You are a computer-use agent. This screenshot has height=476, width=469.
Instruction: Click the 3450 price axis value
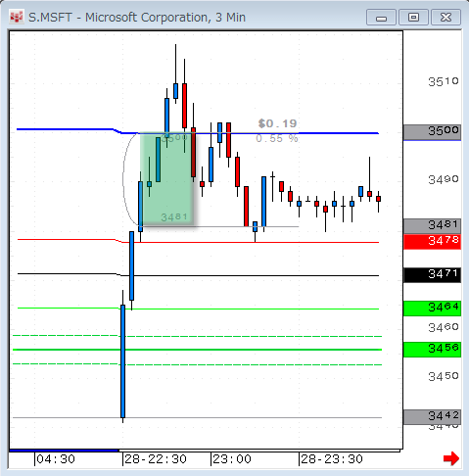[x=444, y=377]
